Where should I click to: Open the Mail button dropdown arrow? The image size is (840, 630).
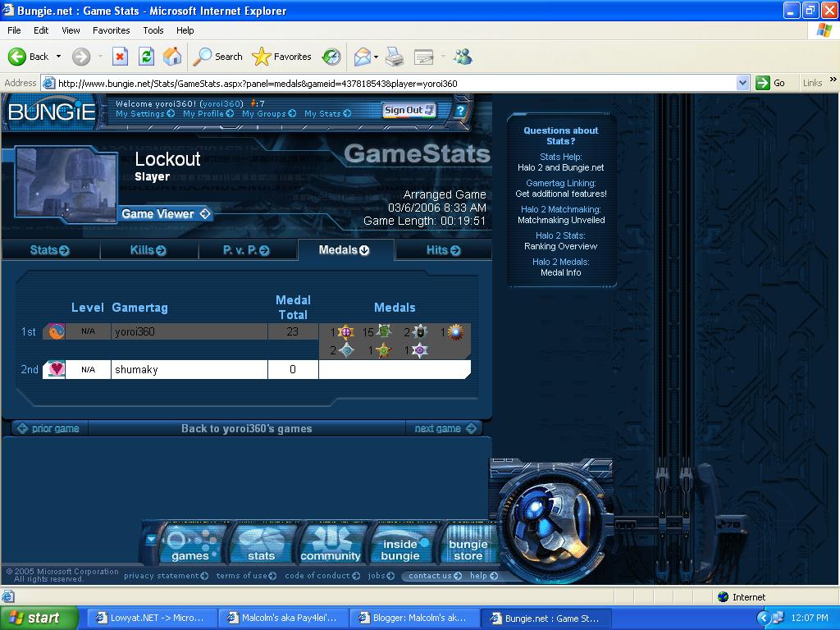376,57
